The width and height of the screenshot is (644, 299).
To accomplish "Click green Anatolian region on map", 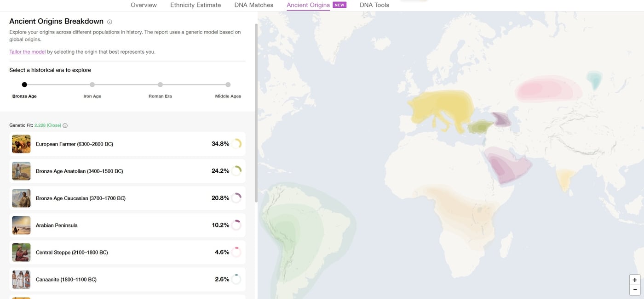I will click(481, 126).
